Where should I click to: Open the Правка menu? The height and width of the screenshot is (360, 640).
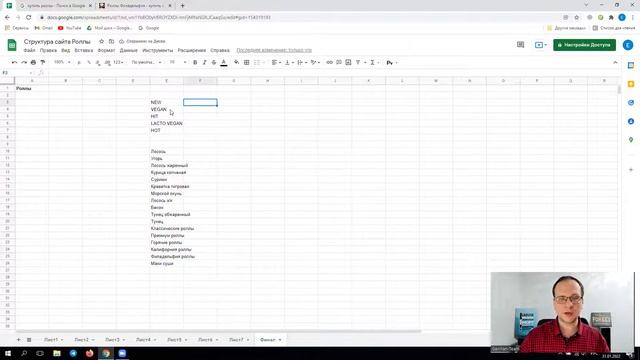48,50
